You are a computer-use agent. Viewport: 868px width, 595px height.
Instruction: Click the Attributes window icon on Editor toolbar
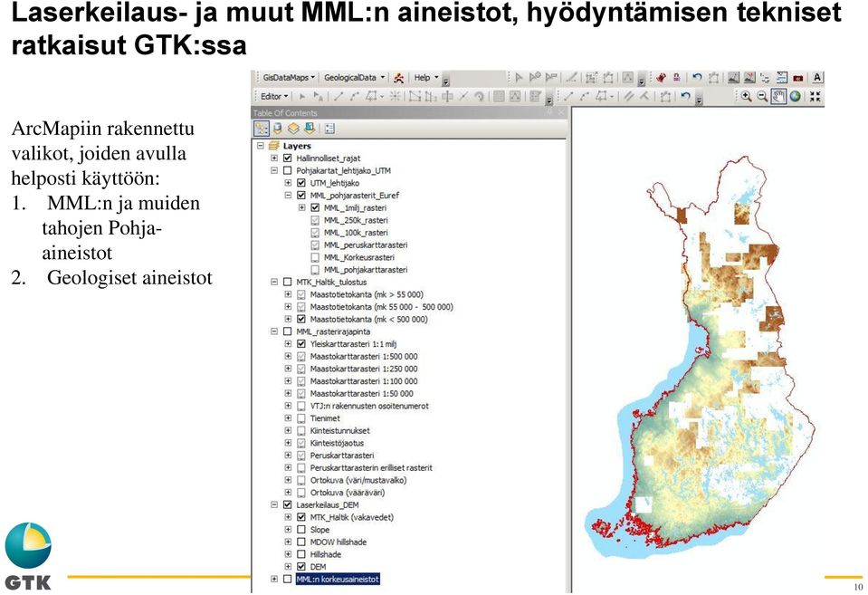click(x=499, y=96)
